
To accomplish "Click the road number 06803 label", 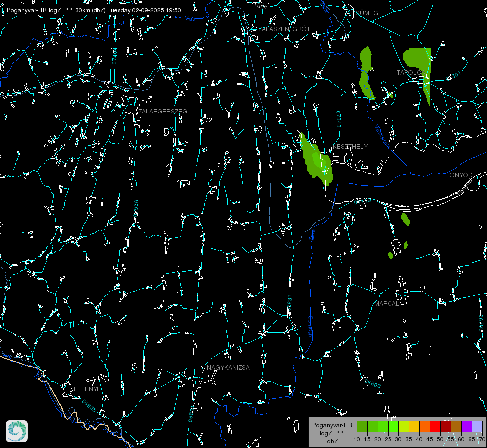I will [373, 383].
